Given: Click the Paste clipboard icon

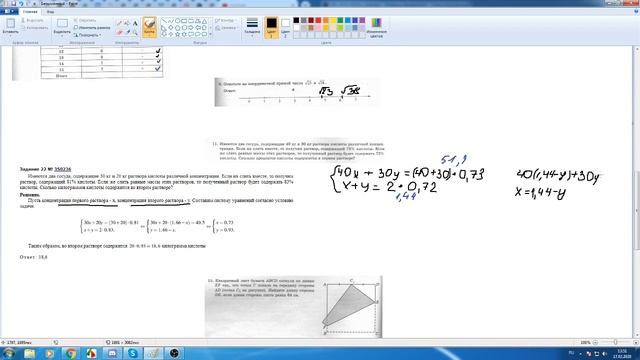Looking at the screenshot, I should [x=10, y=23].
